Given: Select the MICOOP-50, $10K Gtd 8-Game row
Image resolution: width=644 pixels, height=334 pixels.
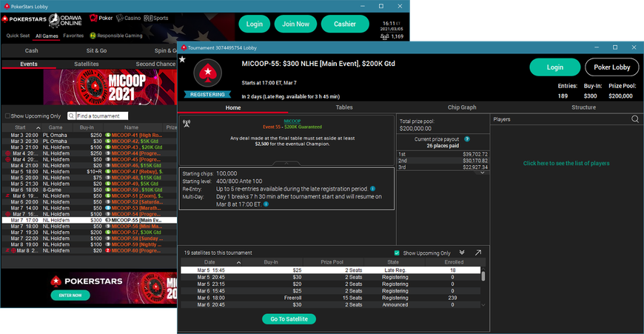Looking at the screenshot, I should [x=89, y=190].
